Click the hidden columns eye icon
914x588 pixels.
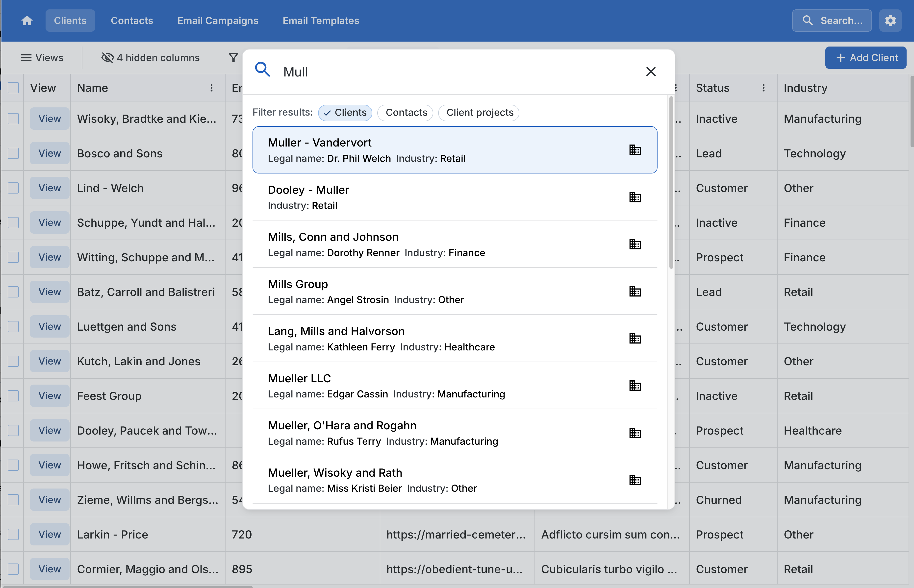click(x=107, y=58)
